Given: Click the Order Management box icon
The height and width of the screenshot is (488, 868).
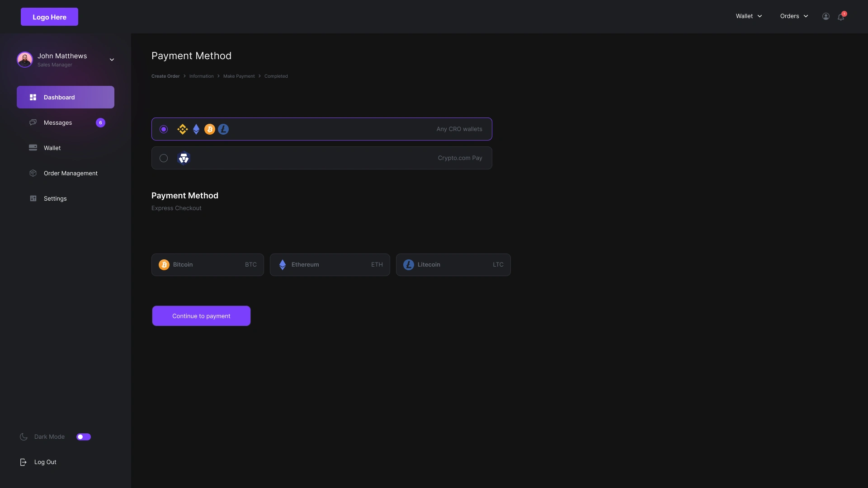Looking at the screenshot, I should [x=33, y=173].
